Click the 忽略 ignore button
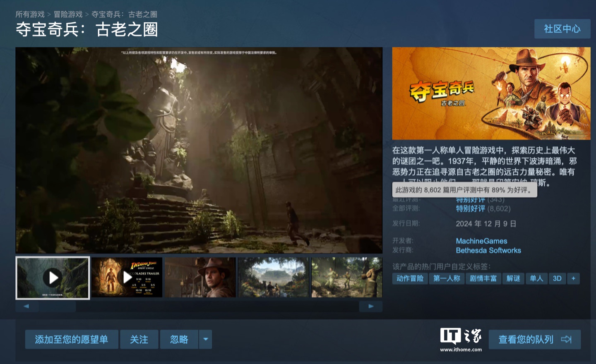 coord(179,340)
